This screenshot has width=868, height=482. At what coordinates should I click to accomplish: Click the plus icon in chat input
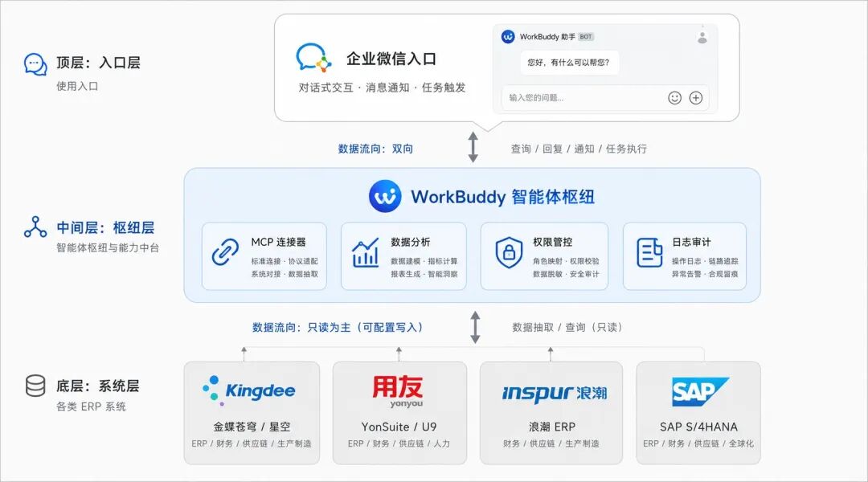coord(696,98)
